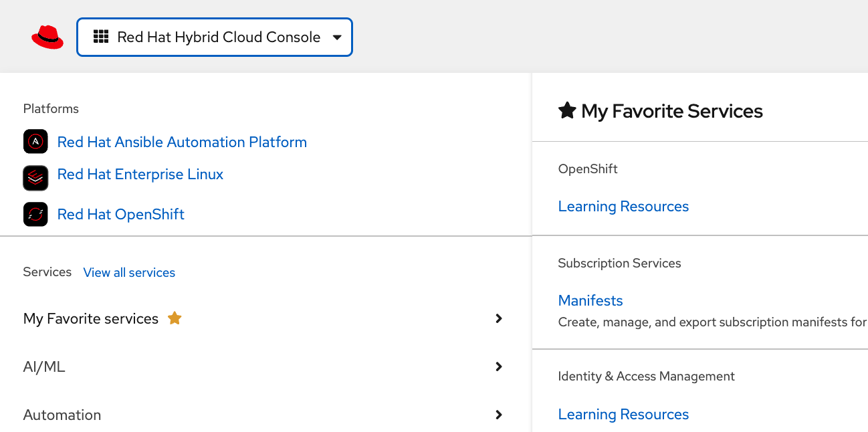Select the AI/ML services menu item
Screen dimensions: 868x432
44,366
